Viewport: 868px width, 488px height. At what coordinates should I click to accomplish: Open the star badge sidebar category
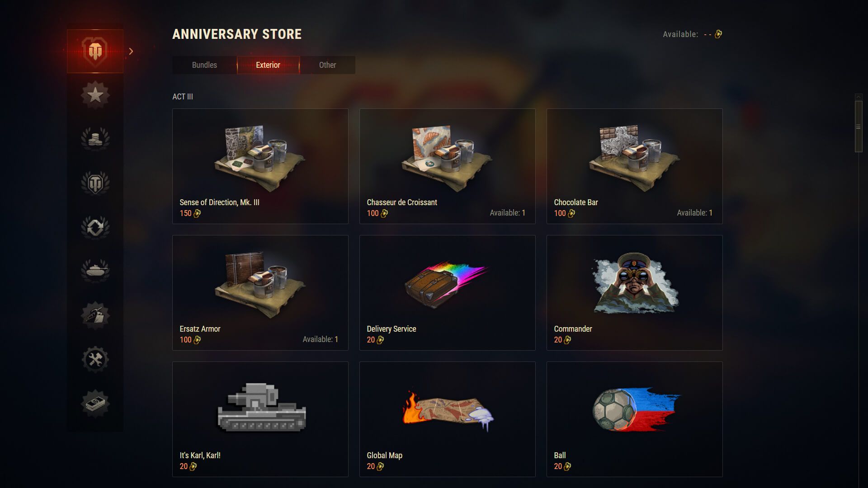(95, 95)
